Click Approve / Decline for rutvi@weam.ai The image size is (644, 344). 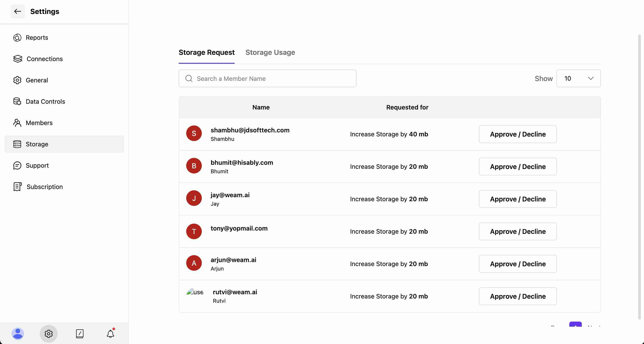[x=518, y=296]
